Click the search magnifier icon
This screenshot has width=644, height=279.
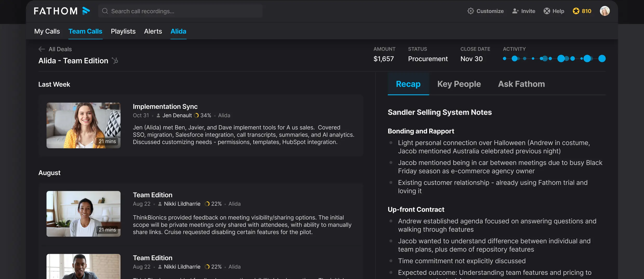[105, 11]
